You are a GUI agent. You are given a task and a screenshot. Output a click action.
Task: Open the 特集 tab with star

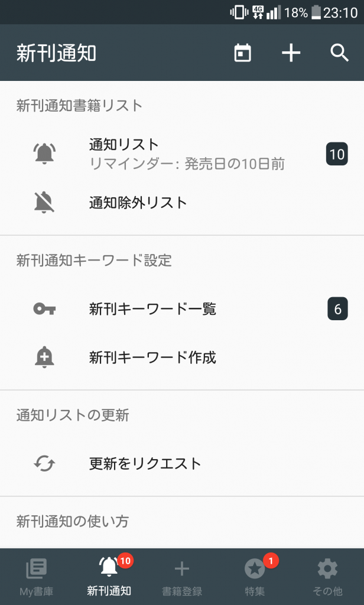click(255, 577)
